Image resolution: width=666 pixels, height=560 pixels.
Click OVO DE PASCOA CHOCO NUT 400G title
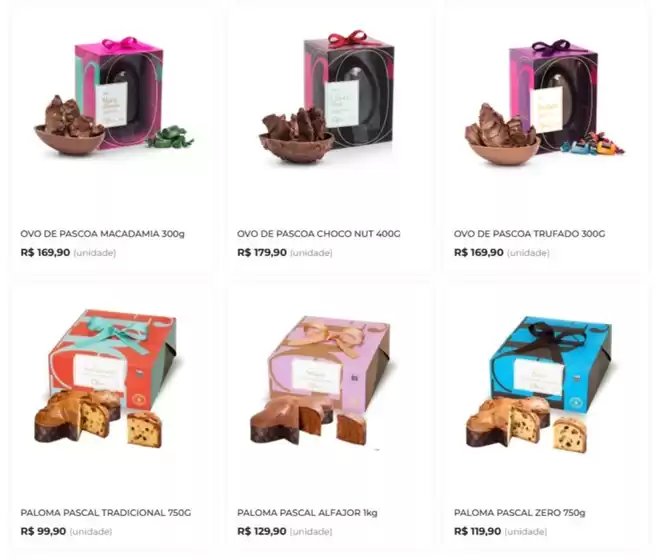[x=319, y=234]
